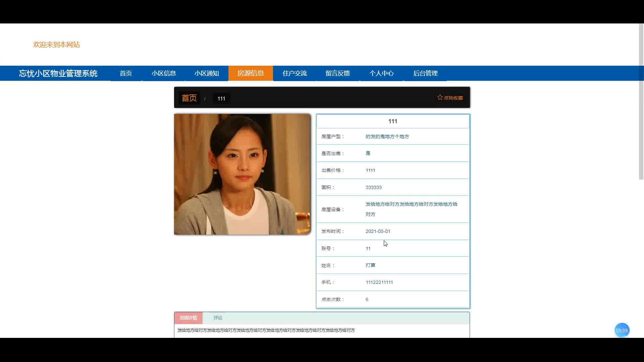The image size is (644, 362).
Task: Click 忘忧小区物业管理系统 site title
Action: point(58,73)
